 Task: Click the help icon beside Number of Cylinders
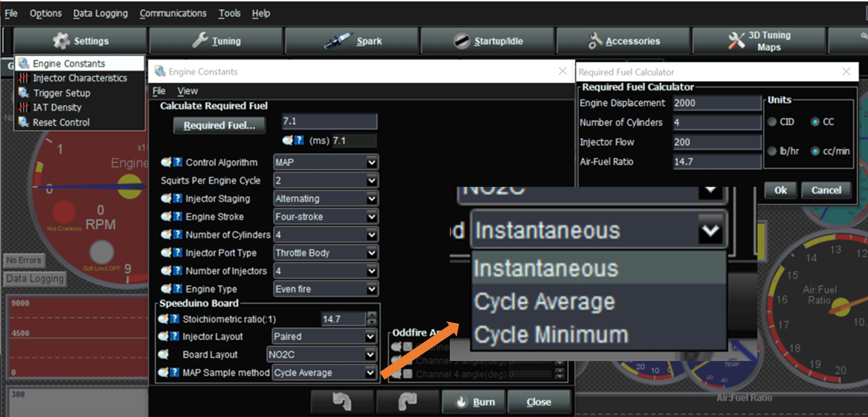pyautogui.click(x=178, y=234)
